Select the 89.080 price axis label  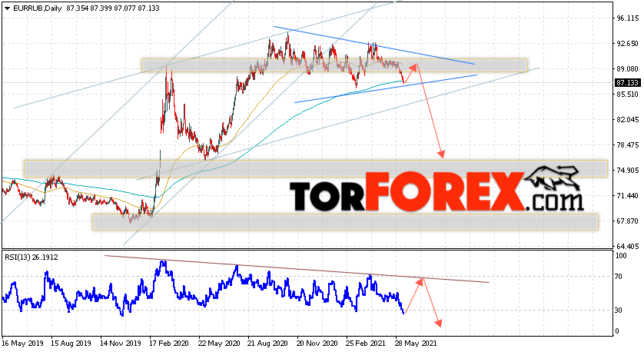[x=627, y=69]
